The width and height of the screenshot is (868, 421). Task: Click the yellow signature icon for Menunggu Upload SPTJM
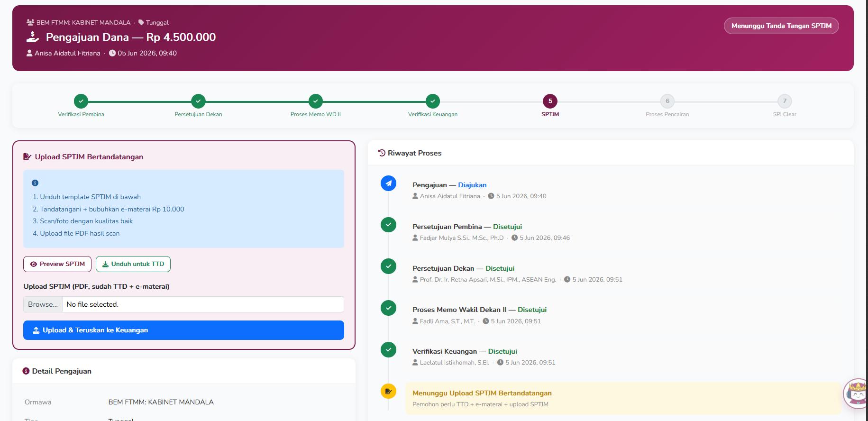pos(388,391)
